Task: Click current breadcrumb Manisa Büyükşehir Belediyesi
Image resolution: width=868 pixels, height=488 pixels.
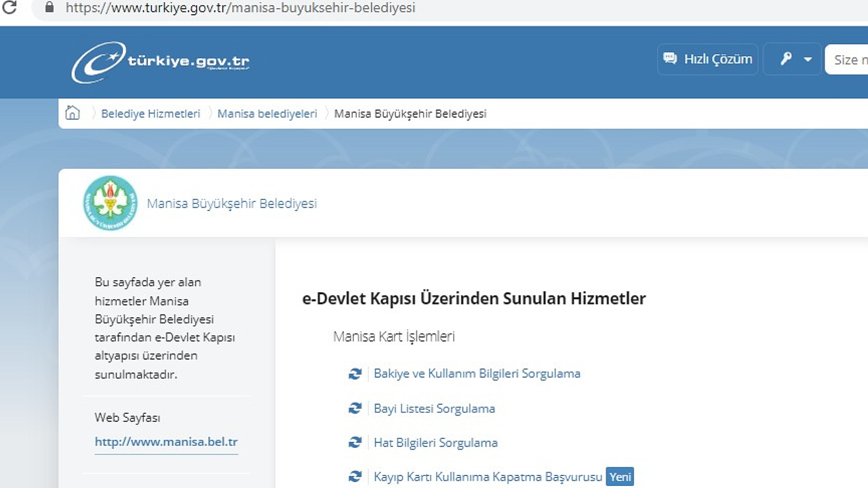Action: pos(410,114)
